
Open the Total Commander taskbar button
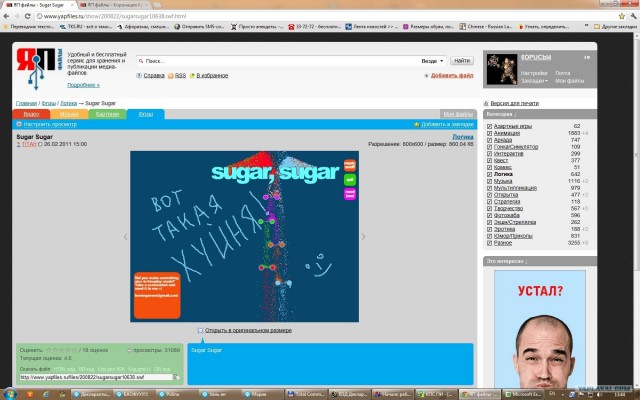tap(305, 394)
